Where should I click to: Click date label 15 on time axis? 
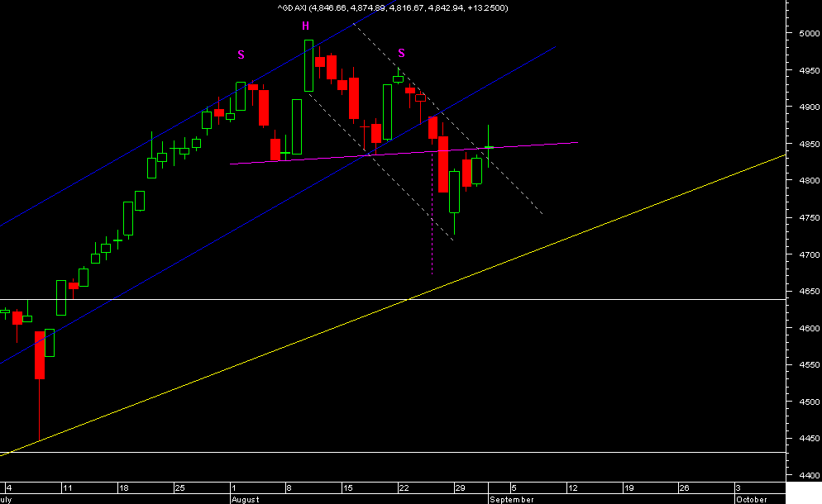[347, 487]
